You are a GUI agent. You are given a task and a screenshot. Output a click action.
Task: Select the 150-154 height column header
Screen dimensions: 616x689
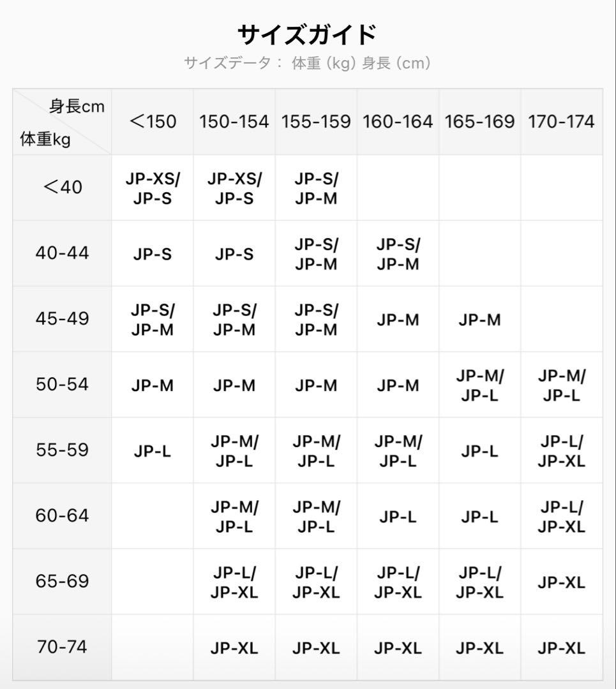[234, 122]
